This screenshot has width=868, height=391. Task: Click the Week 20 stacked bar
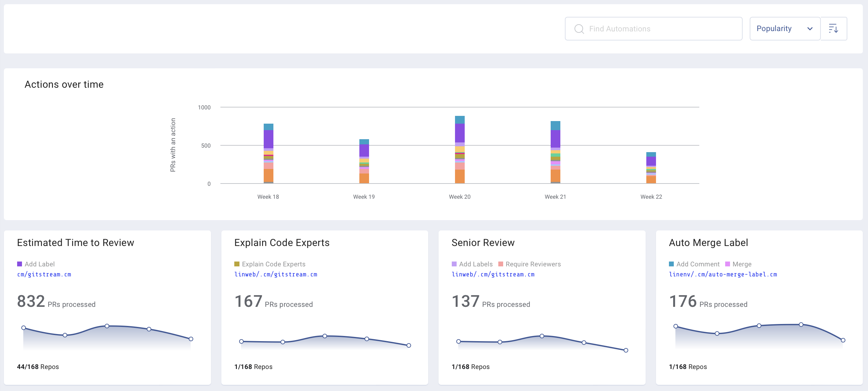click(x=460, y=150)
